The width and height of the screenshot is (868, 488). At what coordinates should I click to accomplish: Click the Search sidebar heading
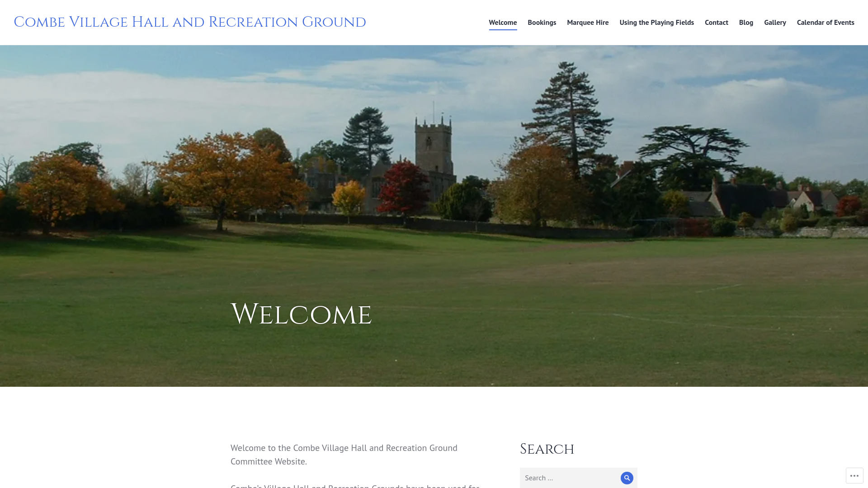[x=547, y=449]
